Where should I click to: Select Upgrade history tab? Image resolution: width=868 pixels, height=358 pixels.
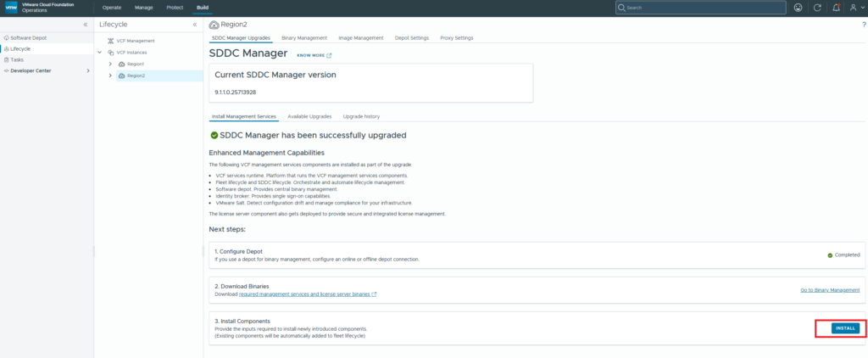(361, 116)
